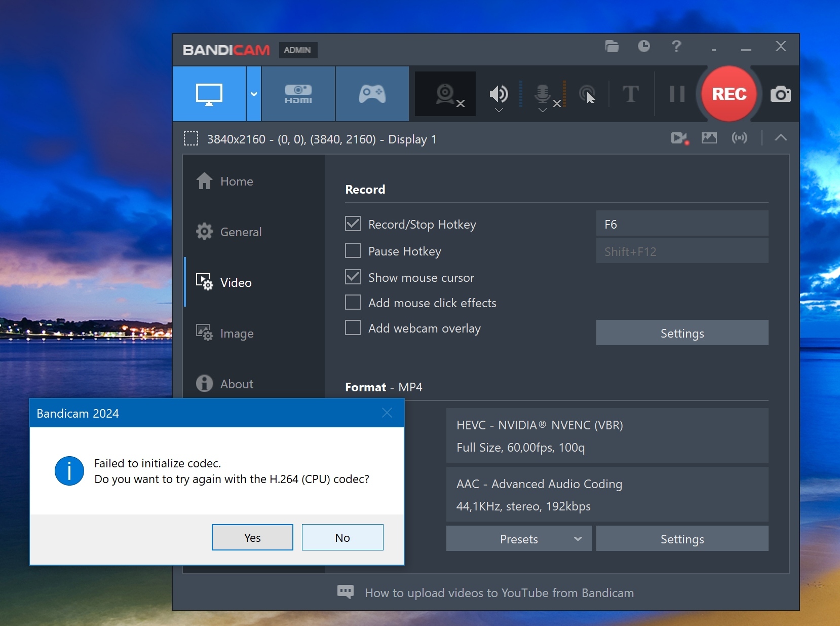
Task: Click the ADMIN badge
Action: pos(297,50)
